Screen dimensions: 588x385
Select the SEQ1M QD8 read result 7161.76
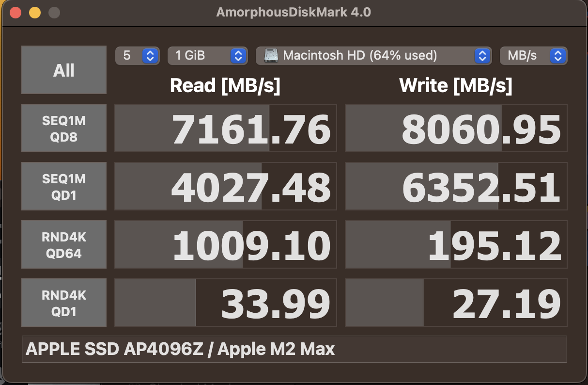coord(225,128)
